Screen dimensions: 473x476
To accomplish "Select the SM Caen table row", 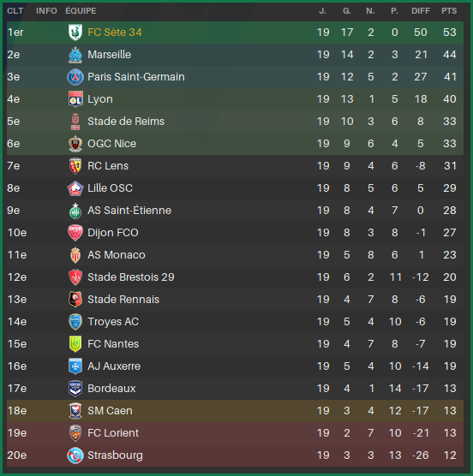I will tap(235, 411).
